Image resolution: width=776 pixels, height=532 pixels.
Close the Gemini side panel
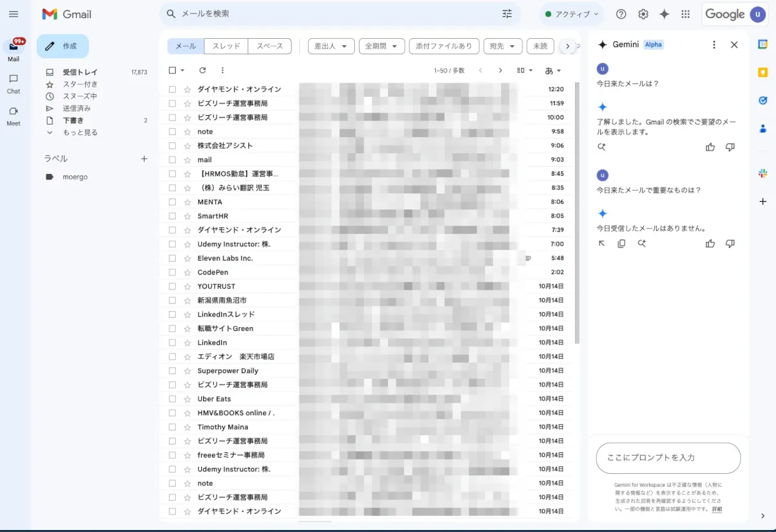pyautogui.click(x=734, y=45)
